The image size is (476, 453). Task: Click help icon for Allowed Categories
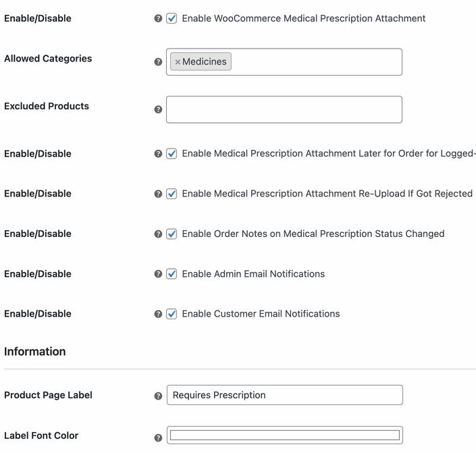[158, 62]
